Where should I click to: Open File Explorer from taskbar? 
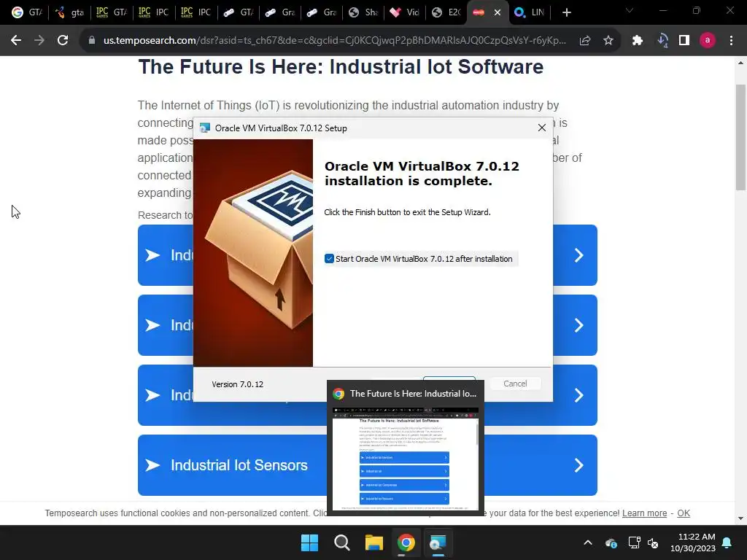374,542
